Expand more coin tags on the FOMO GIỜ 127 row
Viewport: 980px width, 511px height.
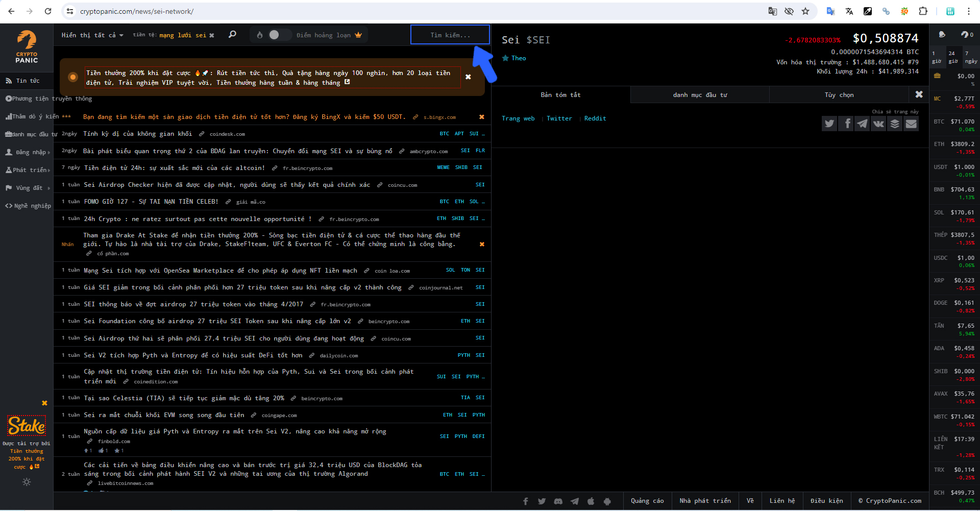tap(483, 202)
